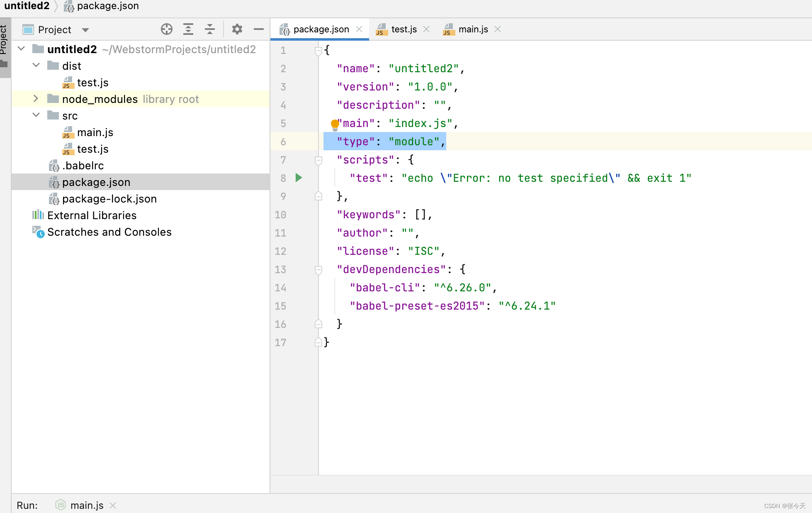
Task: Close the test.js editor tab
Action: pyautogui.click(x=426, y=29)
